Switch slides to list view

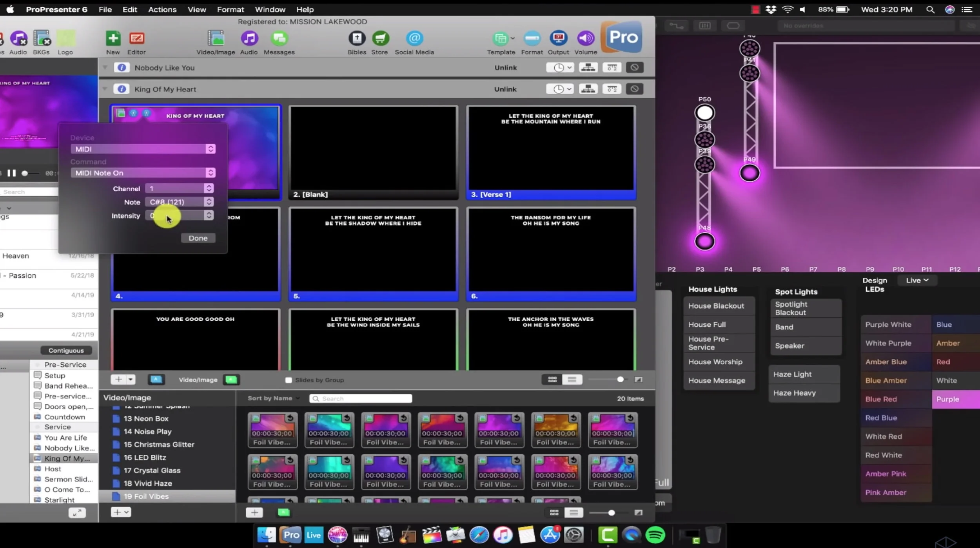pos(572,380)
